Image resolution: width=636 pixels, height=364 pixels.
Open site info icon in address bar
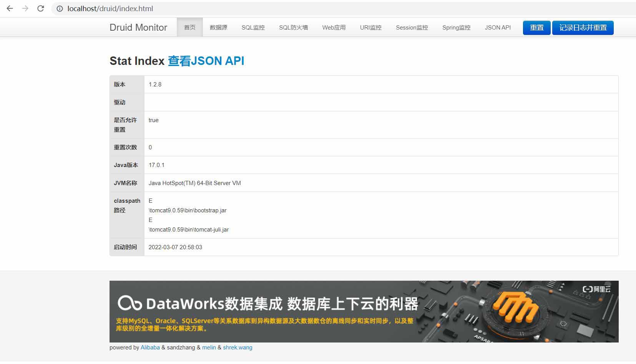point(60,8)
